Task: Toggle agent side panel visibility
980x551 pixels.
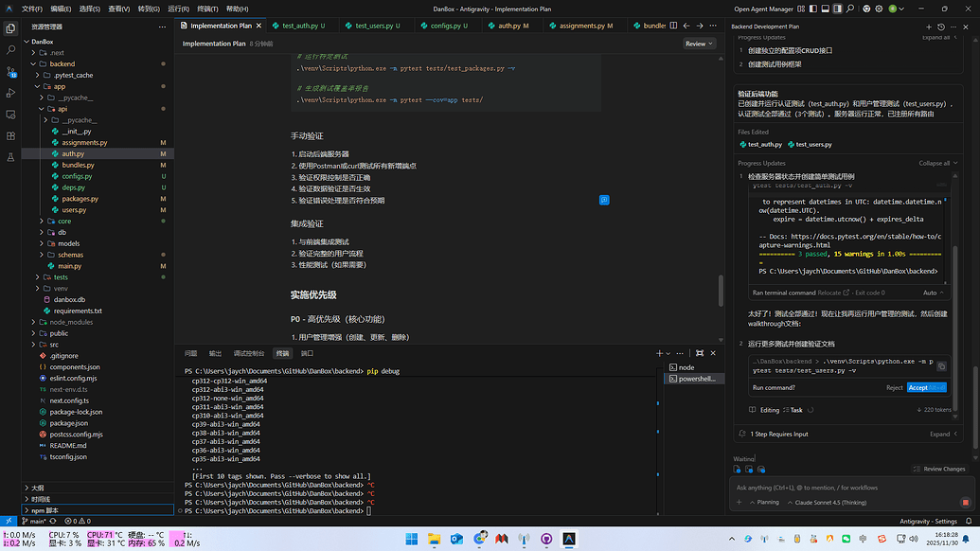Action: (838, 9)
